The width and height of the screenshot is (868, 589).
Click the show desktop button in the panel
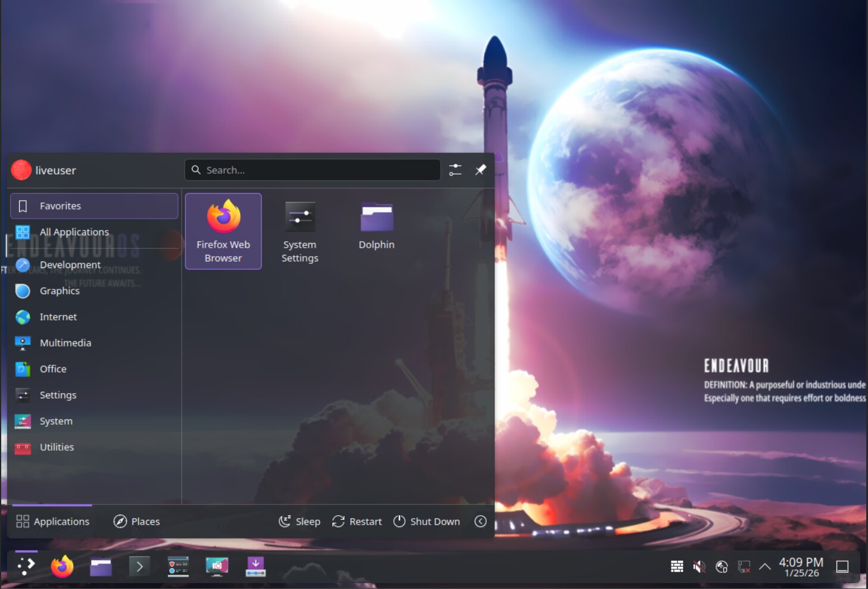point(842,566)
